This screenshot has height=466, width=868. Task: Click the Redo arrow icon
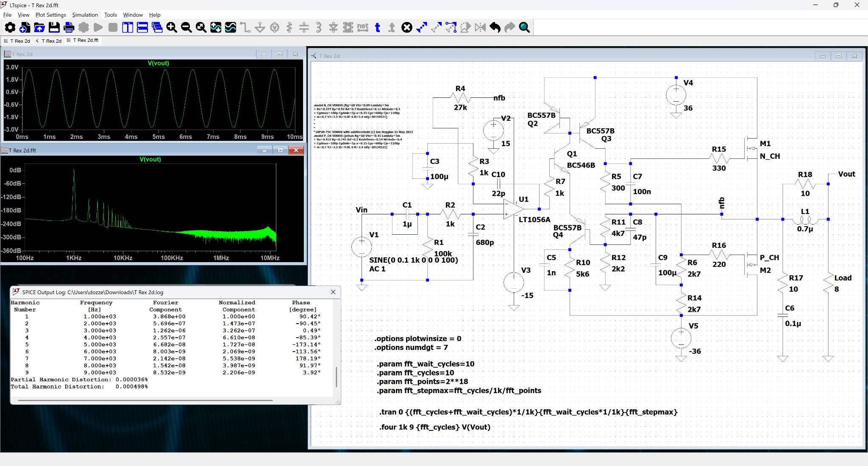click(510, 28)
